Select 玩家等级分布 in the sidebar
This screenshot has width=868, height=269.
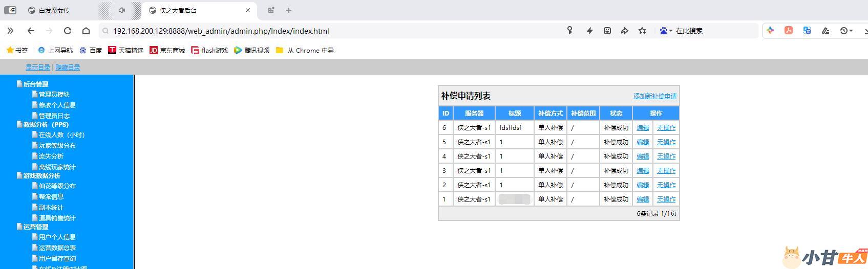pyautogui.click(x=57, y=146)
